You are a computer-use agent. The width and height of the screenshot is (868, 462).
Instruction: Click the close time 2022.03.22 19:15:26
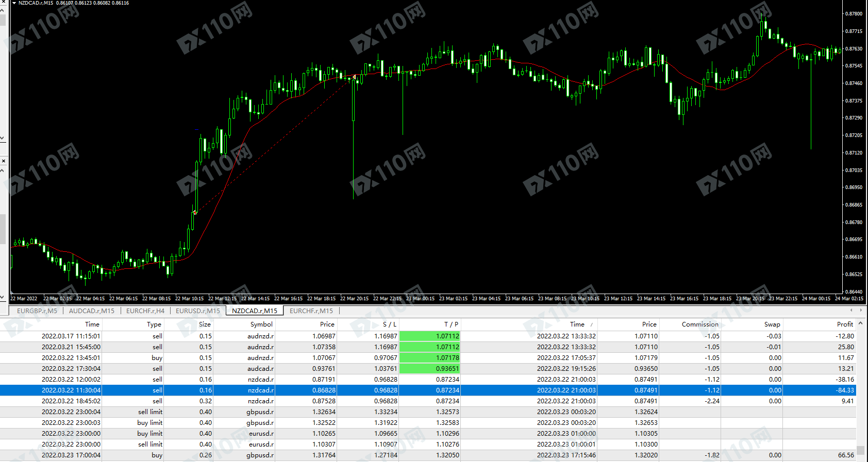click(x=566, y=368)
